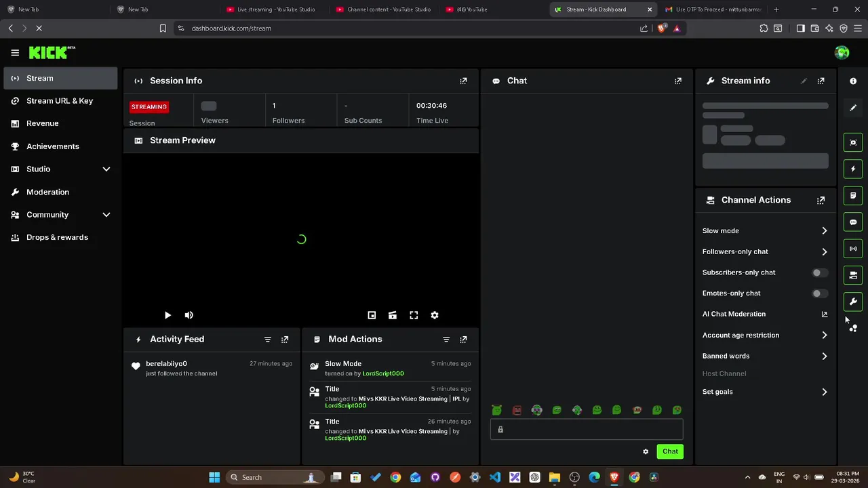Viewport: 868px width, 488px height.
Task: Toggle session info broadcast icon in right sidebar
Action: [x=853, y=249]
